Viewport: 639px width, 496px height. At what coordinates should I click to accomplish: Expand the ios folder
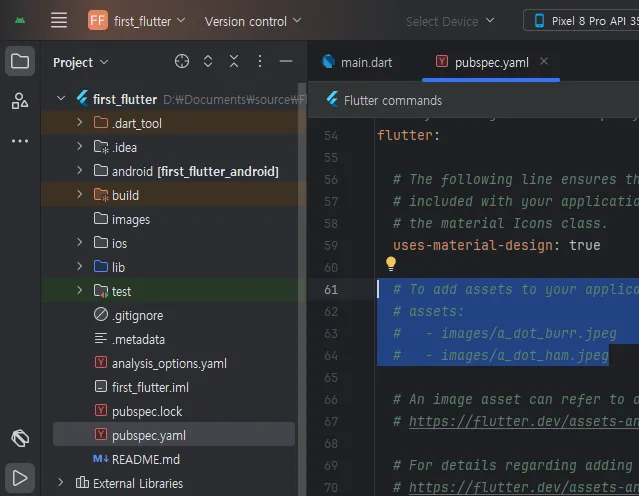[79, 242]
